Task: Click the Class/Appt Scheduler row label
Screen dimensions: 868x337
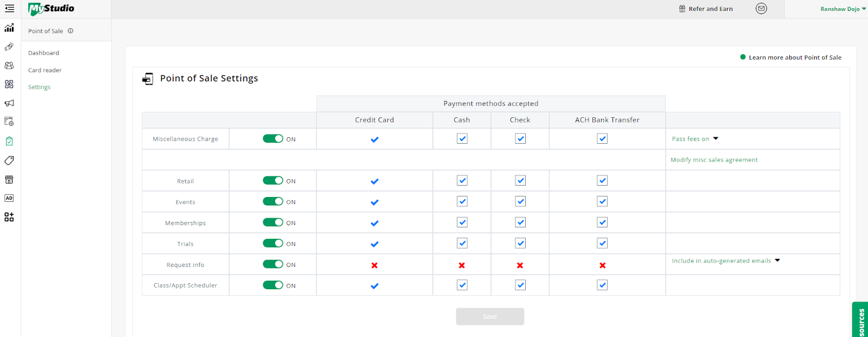Action: pyautogui.click(x=186, y=285)
